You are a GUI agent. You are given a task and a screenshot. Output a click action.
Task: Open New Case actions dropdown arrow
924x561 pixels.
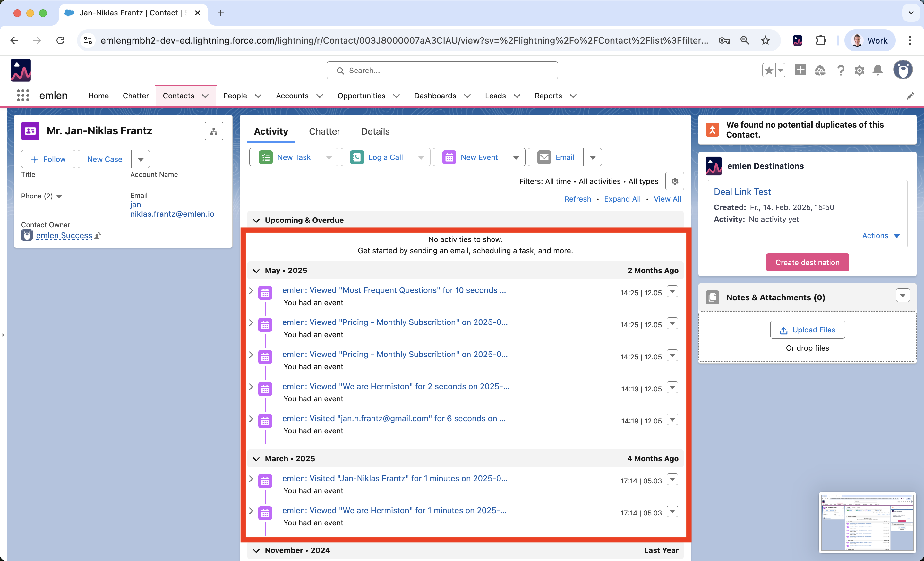point(141,159)
